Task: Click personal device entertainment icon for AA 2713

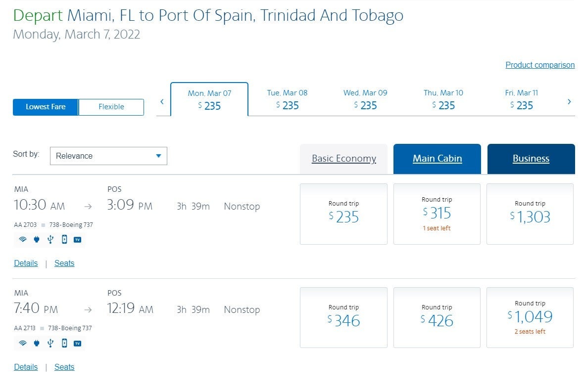Action: [x=64, y=343]
